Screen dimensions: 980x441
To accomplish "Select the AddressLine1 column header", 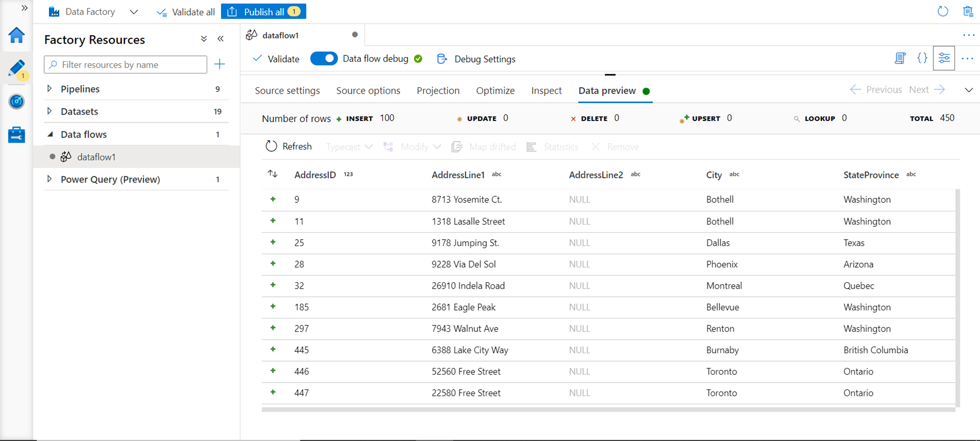I will [458, 175].
